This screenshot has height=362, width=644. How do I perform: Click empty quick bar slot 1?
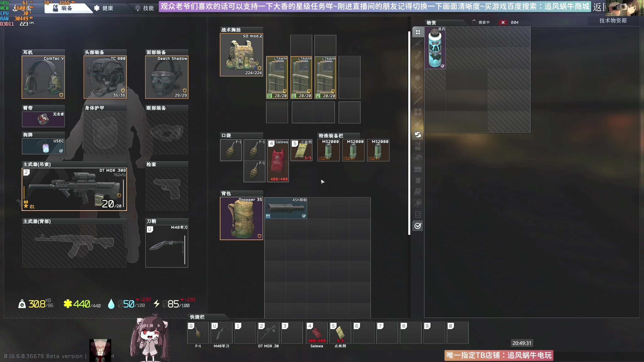coord(245,333)
